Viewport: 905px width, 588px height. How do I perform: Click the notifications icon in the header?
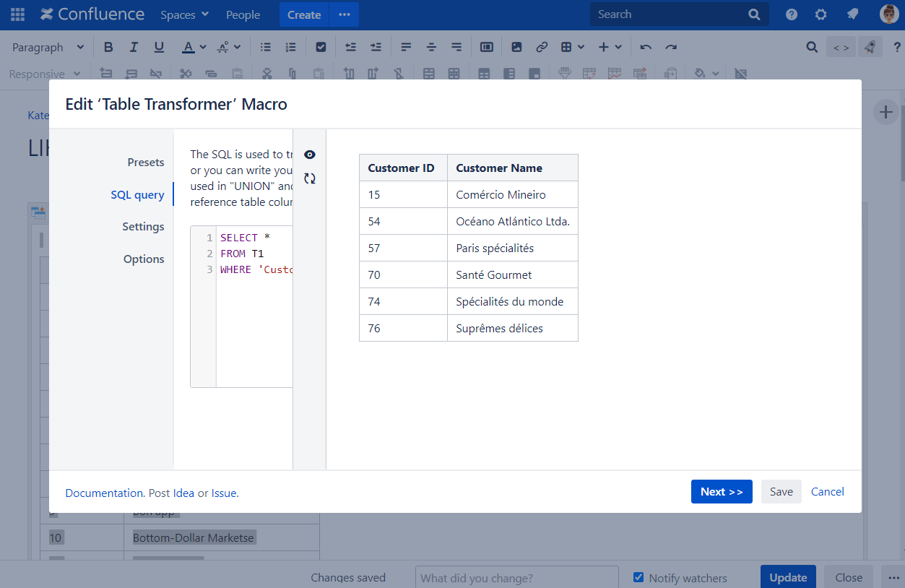point(852,14)
